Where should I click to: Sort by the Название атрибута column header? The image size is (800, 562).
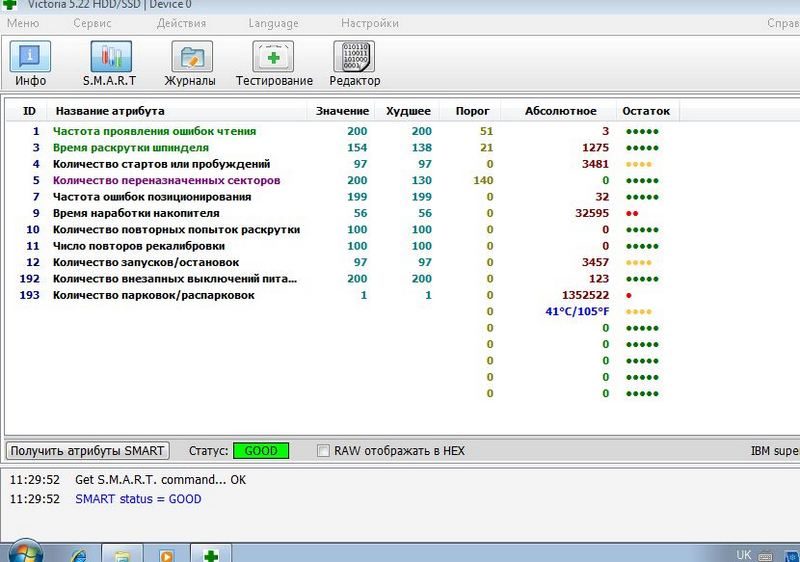(x=110, y=111)
